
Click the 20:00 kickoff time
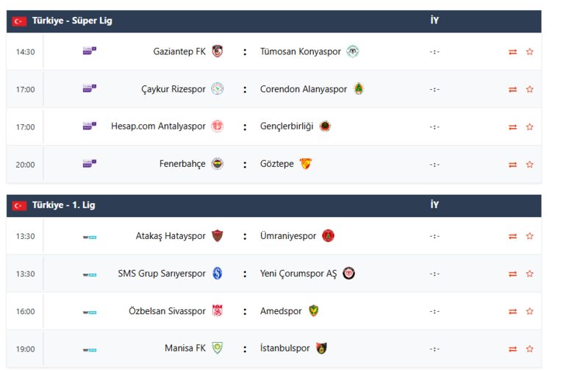pyautogui.click(x=25, y=165)
